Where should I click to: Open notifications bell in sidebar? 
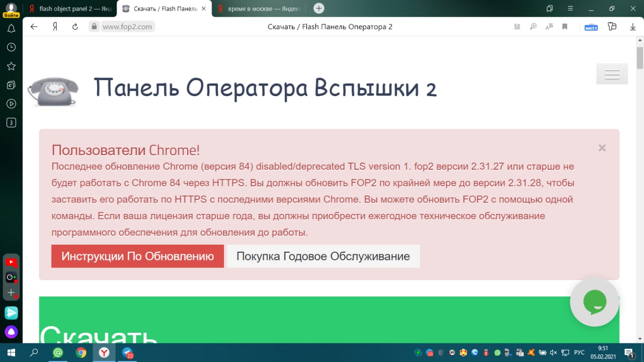tap(11, 29)
